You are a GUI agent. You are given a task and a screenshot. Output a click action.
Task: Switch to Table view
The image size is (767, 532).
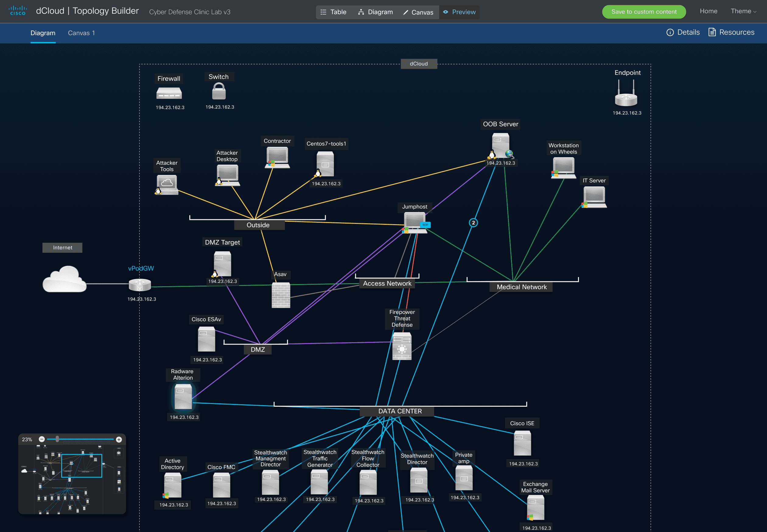pyautogui.click(x=334, y=12)
